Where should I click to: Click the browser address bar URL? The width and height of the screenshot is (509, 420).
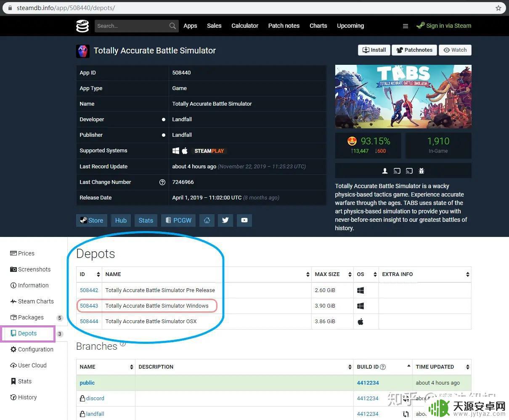point(66,8)
